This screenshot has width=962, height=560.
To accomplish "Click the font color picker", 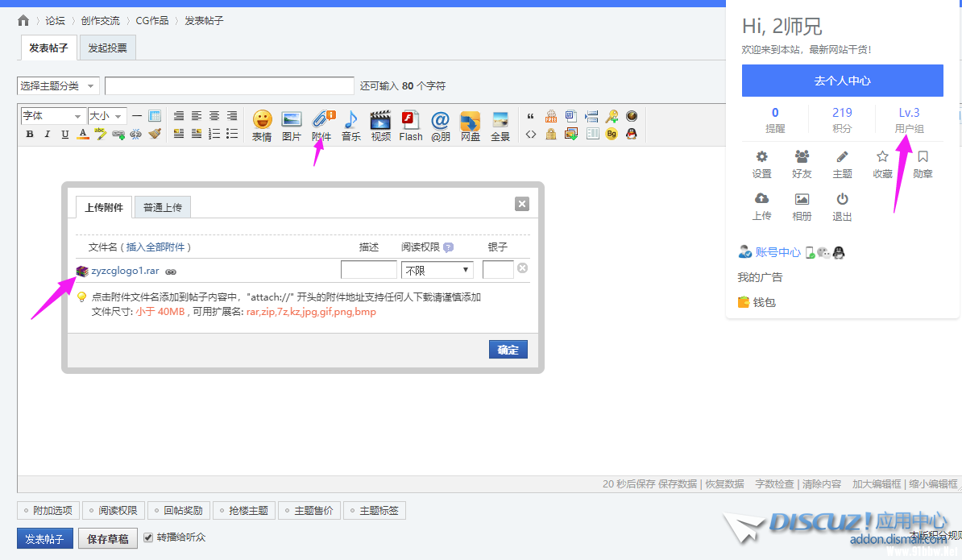I will (x=82, y=134).
